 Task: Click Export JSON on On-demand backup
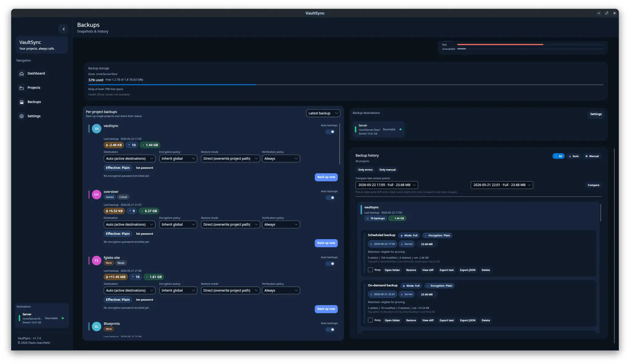pyautogui.click(x=467, y=320)
